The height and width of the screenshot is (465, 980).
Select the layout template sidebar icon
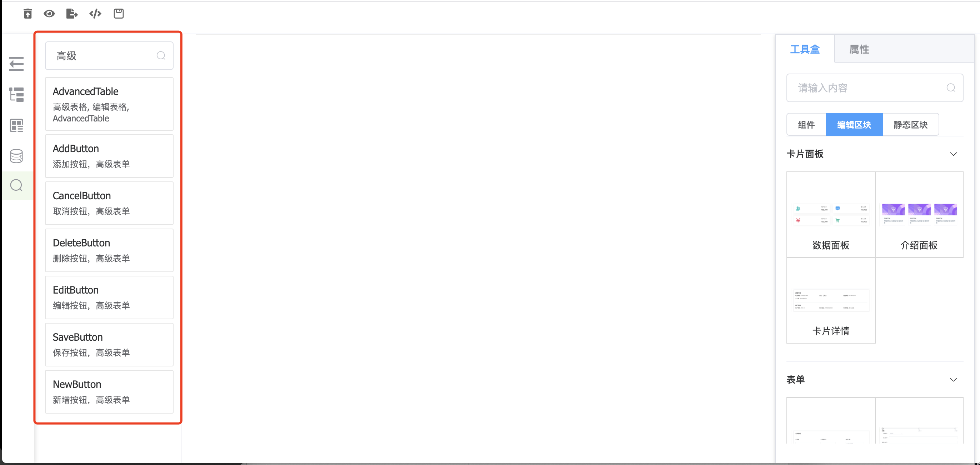[16, 125]
